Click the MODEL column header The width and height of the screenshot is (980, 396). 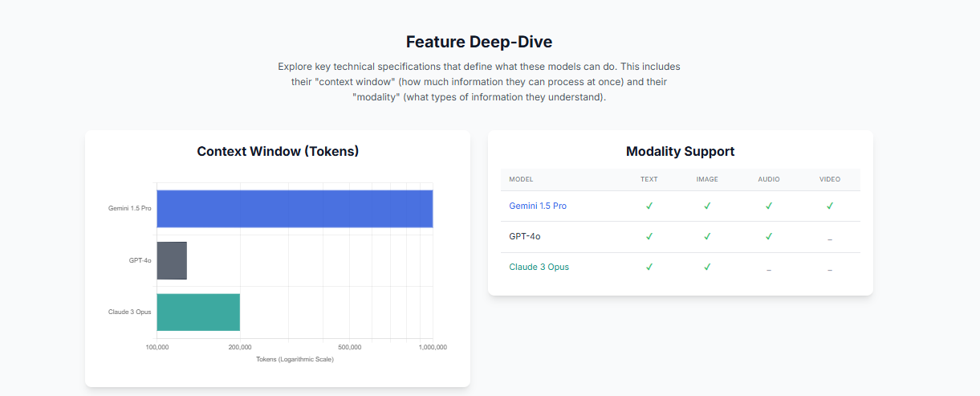coord(521,179)
